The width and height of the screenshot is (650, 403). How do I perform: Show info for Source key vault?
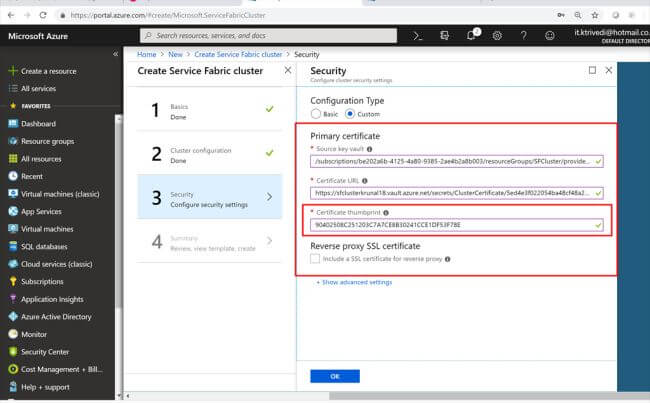click(x=369, y=149)
